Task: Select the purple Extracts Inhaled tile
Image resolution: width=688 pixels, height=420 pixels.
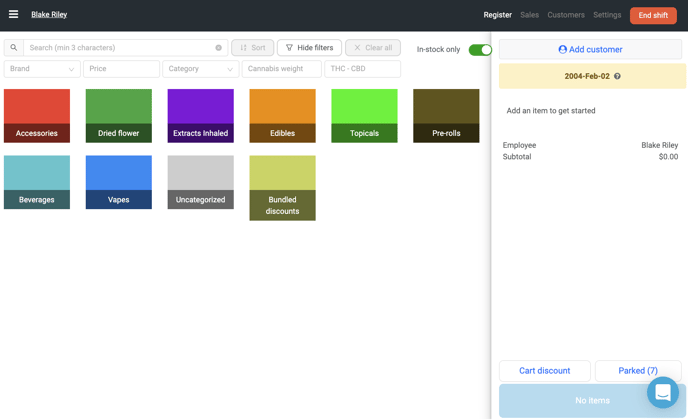Action: click(x=201, y=116)
